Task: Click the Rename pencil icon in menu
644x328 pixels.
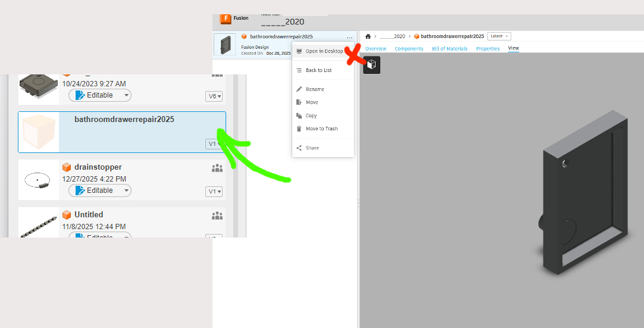Action: tap(299, 89)
